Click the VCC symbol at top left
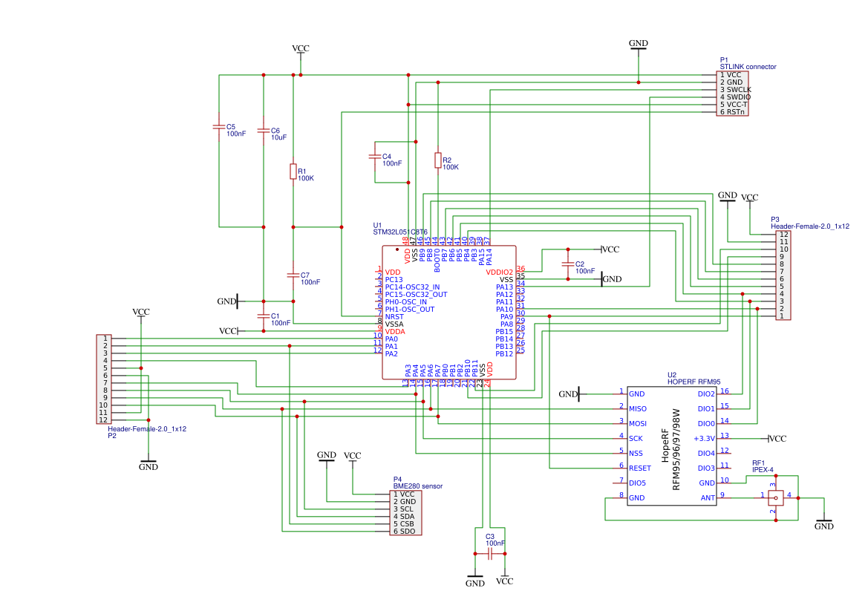 (x=300, y=49)
